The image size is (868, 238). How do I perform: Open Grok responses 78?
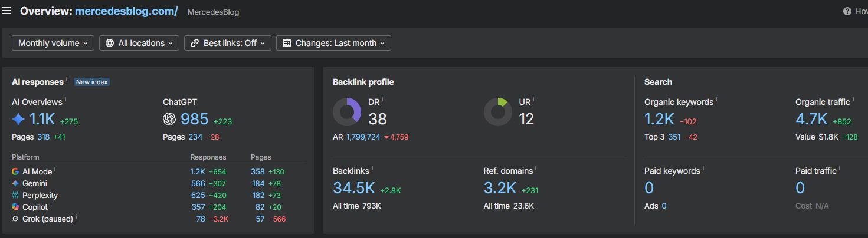pyautogui.click(x=201, y=219)
